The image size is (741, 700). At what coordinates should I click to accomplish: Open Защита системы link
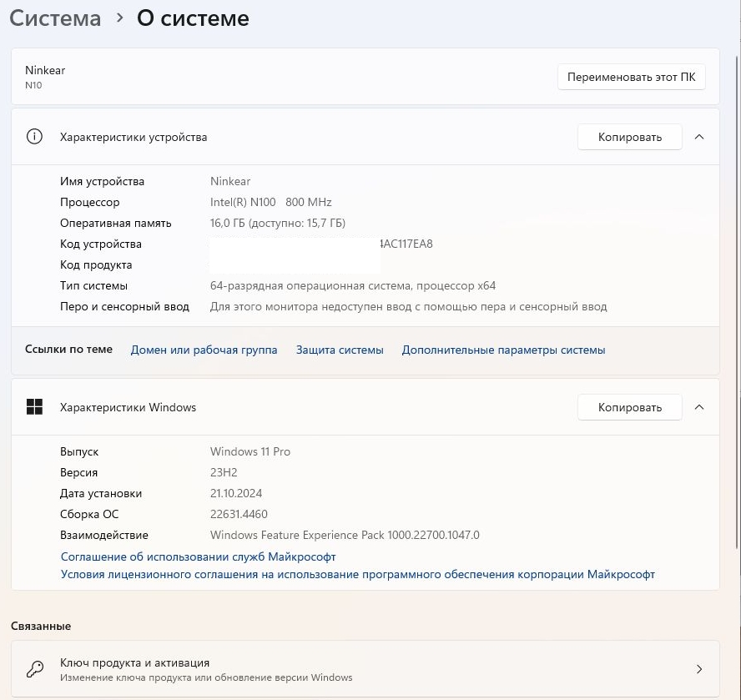click(x=340, y=350)
